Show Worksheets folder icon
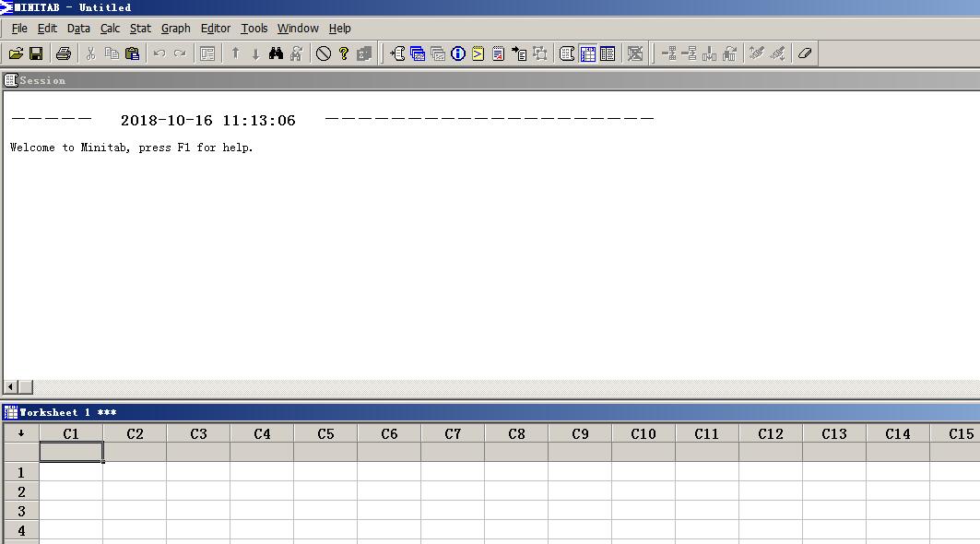 coord(418,53)
